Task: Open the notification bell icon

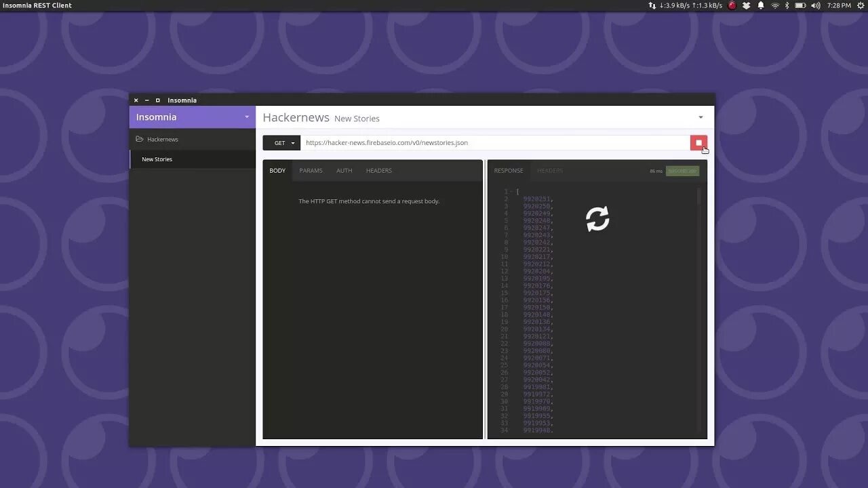Action: [x=761, y=5]
